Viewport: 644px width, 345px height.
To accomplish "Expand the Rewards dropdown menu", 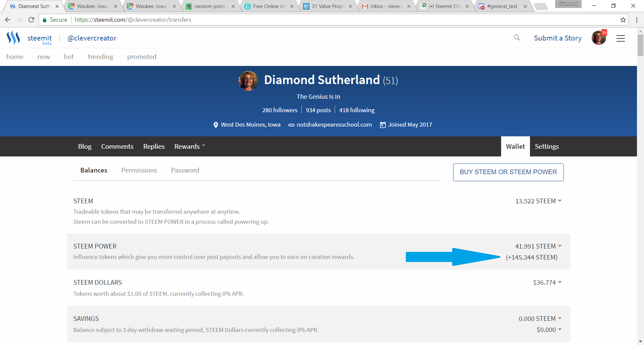I will pos(190,146).
